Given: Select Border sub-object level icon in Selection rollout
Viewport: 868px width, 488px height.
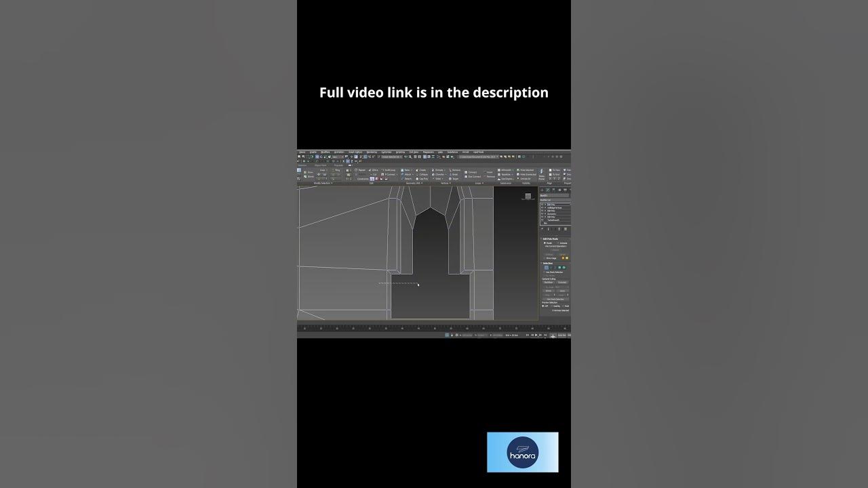Looking at the screenshot, I should 555,268.
